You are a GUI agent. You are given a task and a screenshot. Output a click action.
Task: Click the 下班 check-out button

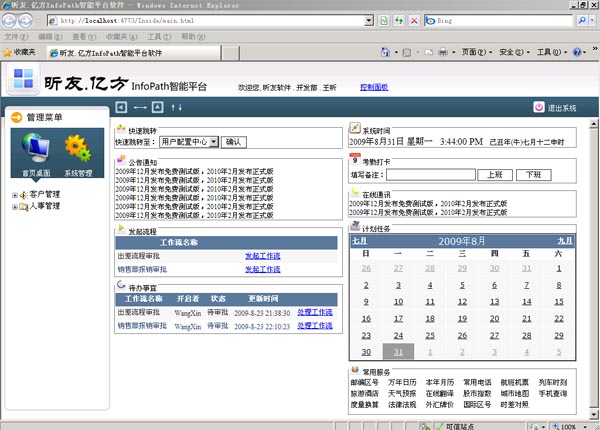pyautogui.click(x=534, y=175)
